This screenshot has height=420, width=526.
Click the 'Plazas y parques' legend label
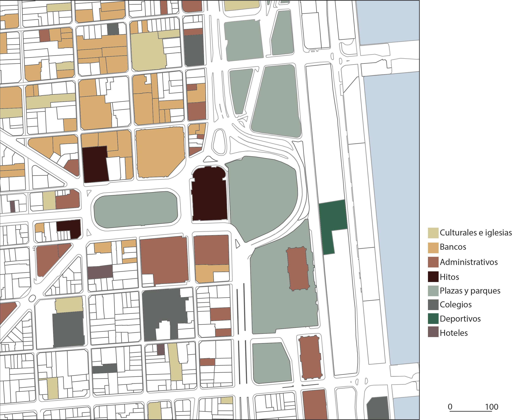(x=470, y=291)
